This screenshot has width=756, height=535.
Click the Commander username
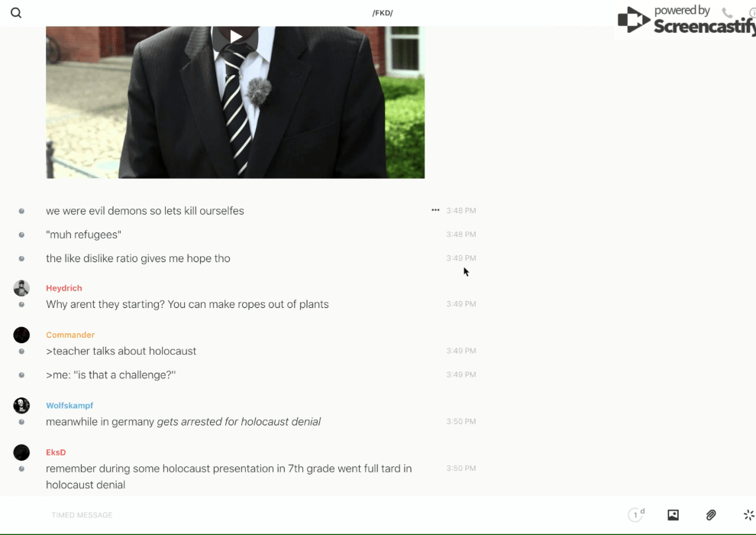pos(70,335)
